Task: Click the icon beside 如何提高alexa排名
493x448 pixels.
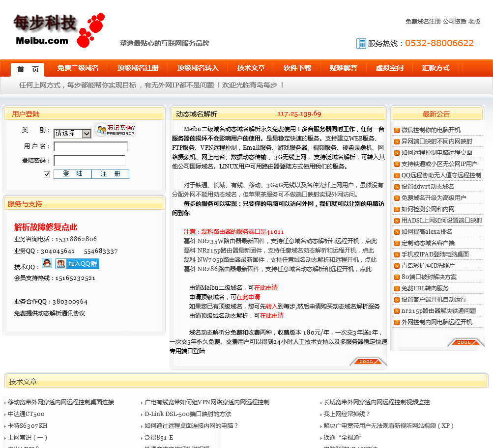Action: click(397, 232)
